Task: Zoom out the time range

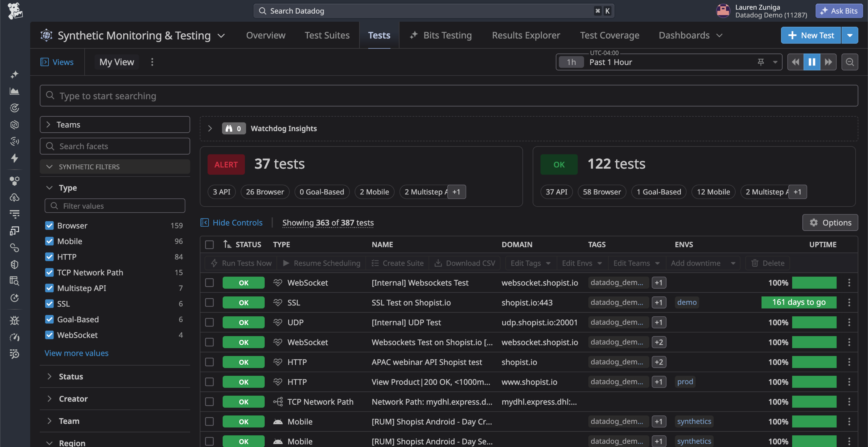Action: (x=849, y=62)
